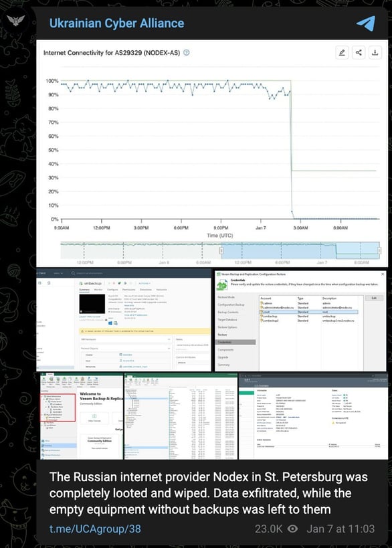Click the blue selected range in overview timeline

tap(300, 250)
